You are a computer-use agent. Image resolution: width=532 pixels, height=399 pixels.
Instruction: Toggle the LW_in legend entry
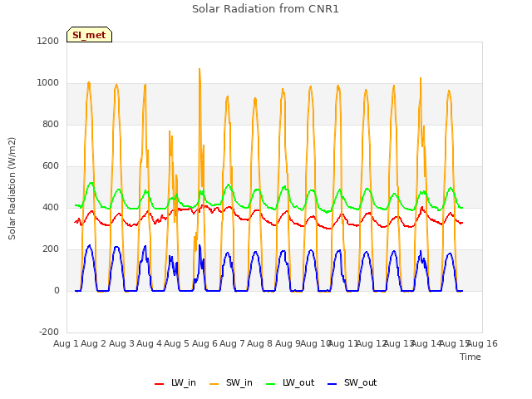175,382
